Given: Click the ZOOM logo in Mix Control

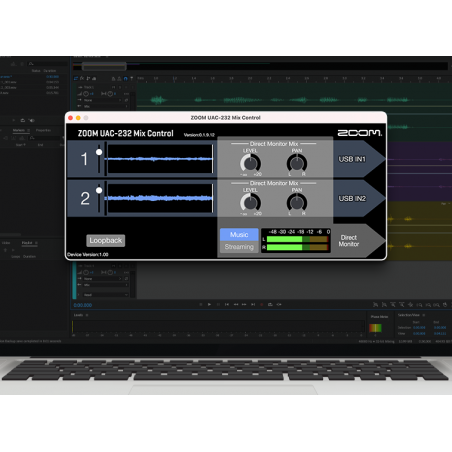Looking at the screenshot, I should (x=360, y=133).
